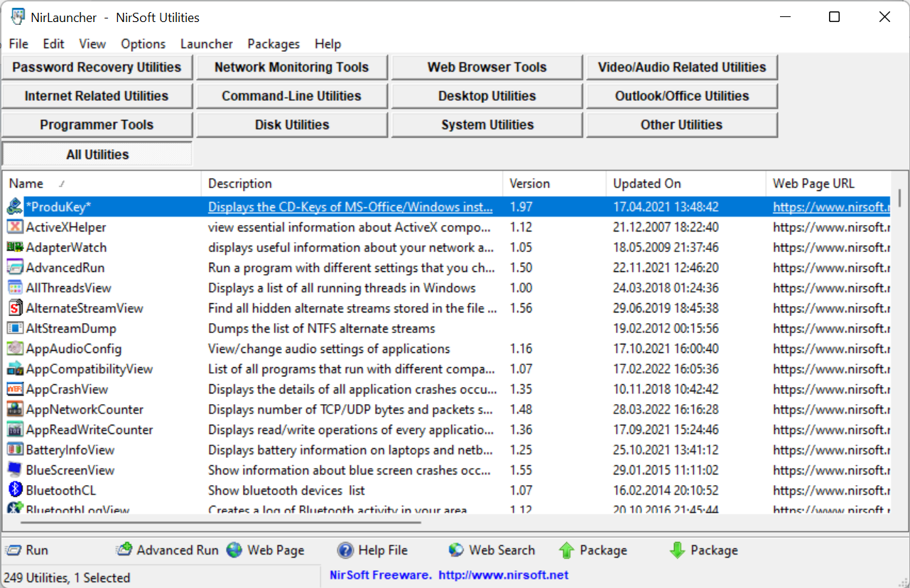
Task: Select the AppAudioConfig icon
Action: click(15, 349)
